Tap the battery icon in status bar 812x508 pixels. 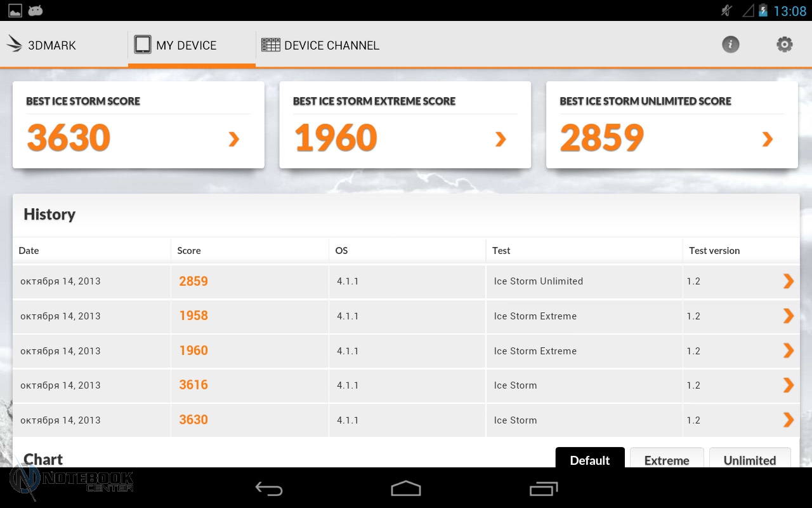pyautogui.click(x=763, y=11)
